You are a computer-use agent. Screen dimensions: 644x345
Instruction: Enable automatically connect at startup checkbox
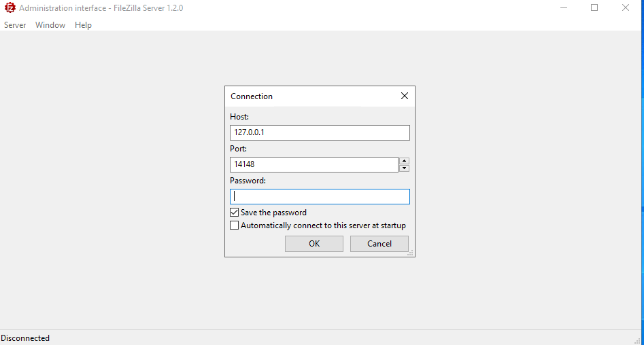coord(235,225)
